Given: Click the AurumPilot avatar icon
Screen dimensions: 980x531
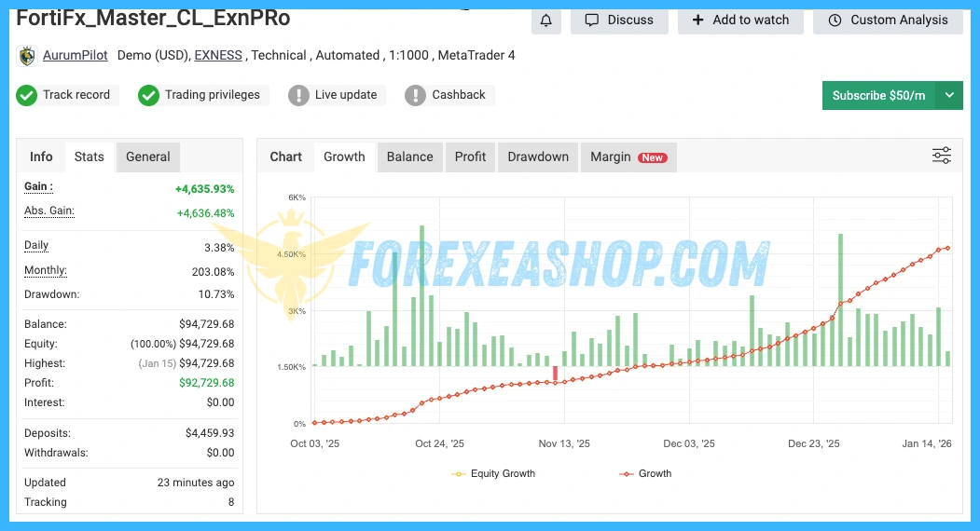Looking at the screenshot, I should 27,56.
